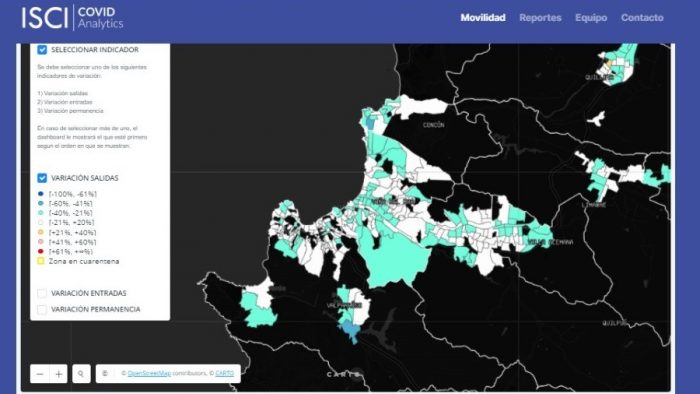Click the dark blue -100% to -61% legend dot

(x=41, y=194)
